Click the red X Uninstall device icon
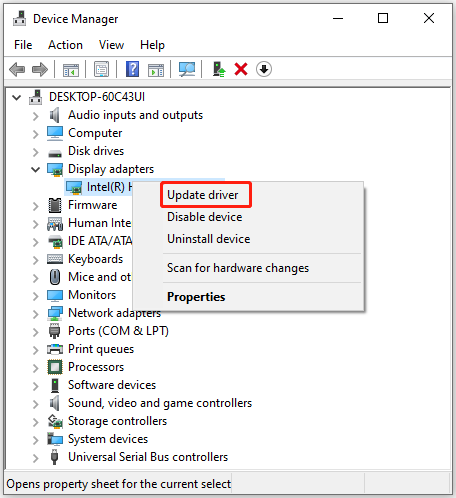The height and width of the screenshot is (498, 456). coord(241,69)
